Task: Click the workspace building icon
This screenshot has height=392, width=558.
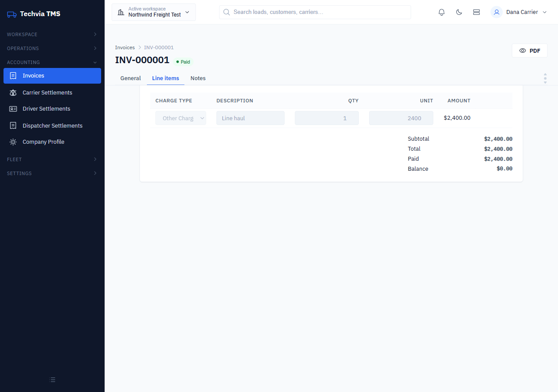Action: (121, 12)
